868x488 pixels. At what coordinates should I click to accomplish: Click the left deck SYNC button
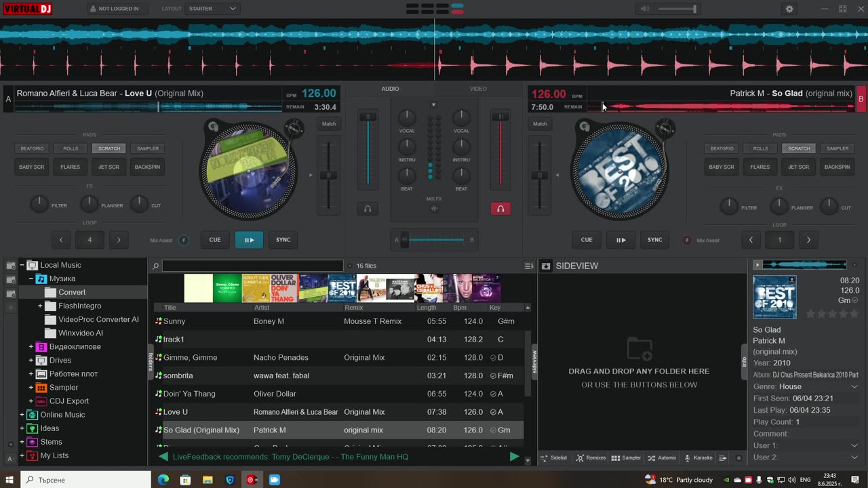pos(283,240)
